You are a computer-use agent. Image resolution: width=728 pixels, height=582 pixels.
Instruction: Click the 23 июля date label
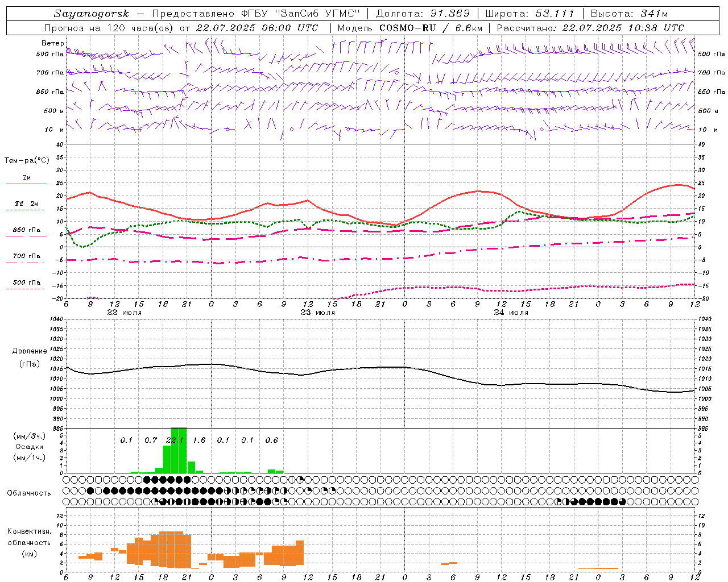[x=318, y=313]
